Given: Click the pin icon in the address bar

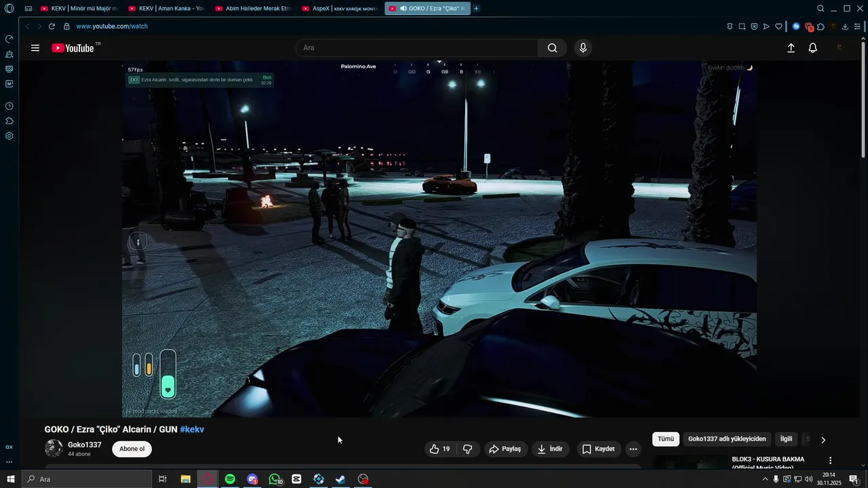Looking at the screenshot, I should pyautogui.click(x=730, y=26).
